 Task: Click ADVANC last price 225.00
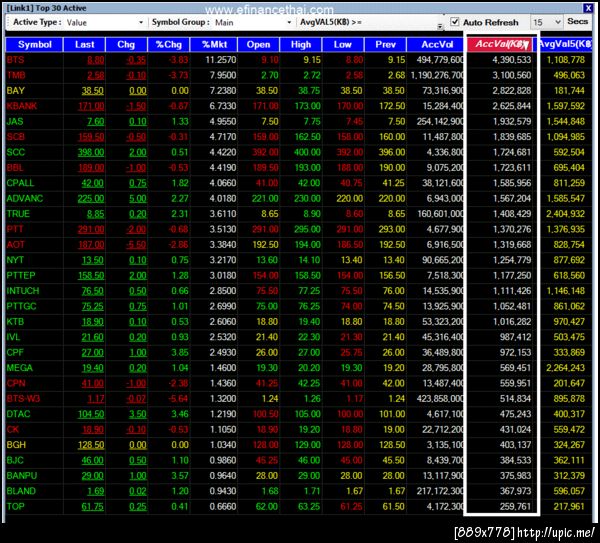(x=91, y=199)
